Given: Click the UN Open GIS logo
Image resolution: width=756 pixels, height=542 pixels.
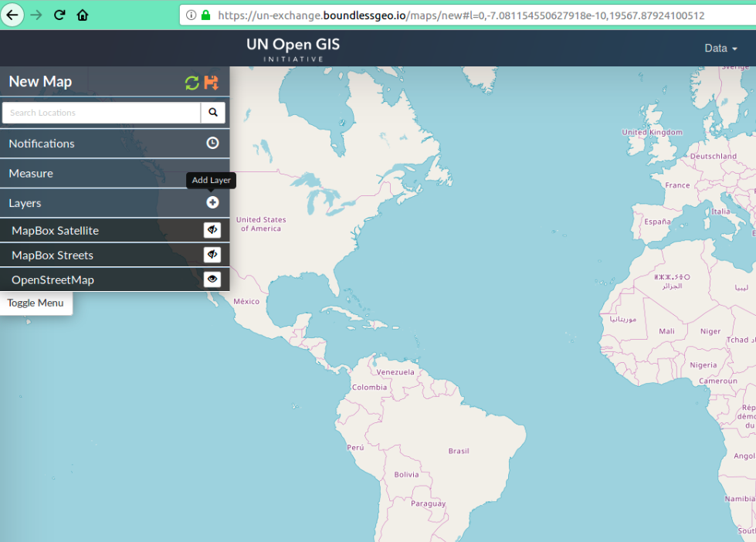Looking at the screenshot, I should point(293,48).
